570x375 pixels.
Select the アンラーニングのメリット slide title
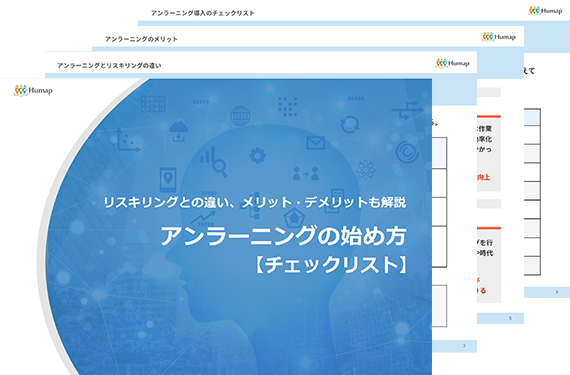pyautogui.click(x=141, y=39)
